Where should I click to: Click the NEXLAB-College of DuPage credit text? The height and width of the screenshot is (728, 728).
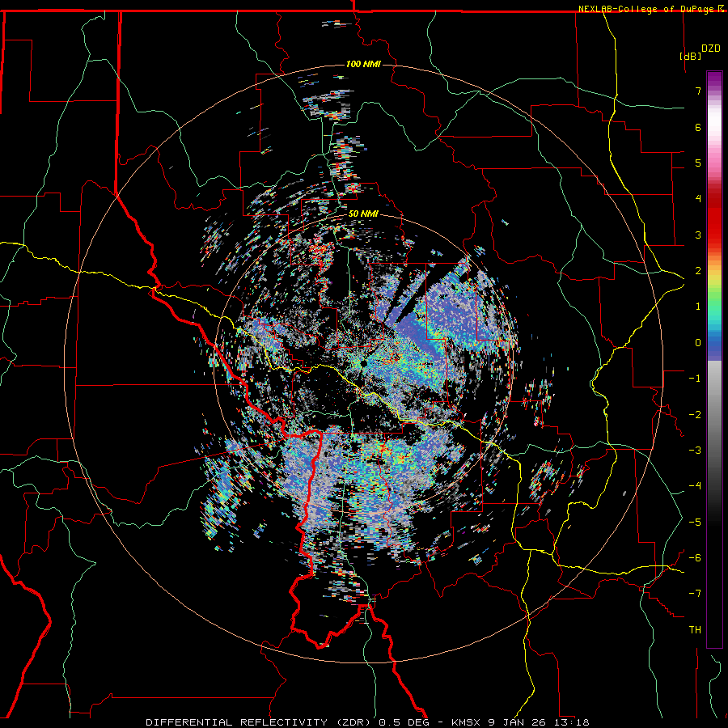tap(646, 9)
